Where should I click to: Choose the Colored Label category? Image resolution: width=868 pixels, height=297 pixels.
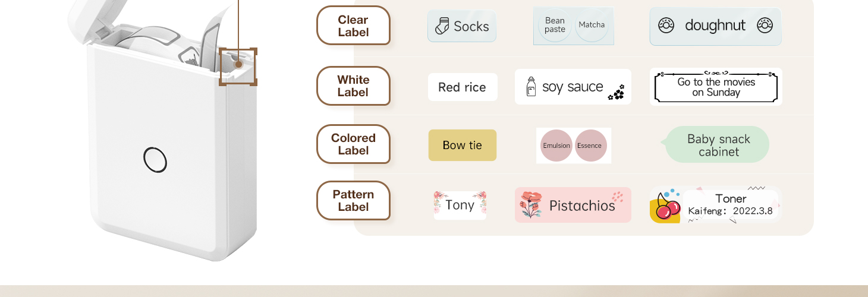(353, 144)
